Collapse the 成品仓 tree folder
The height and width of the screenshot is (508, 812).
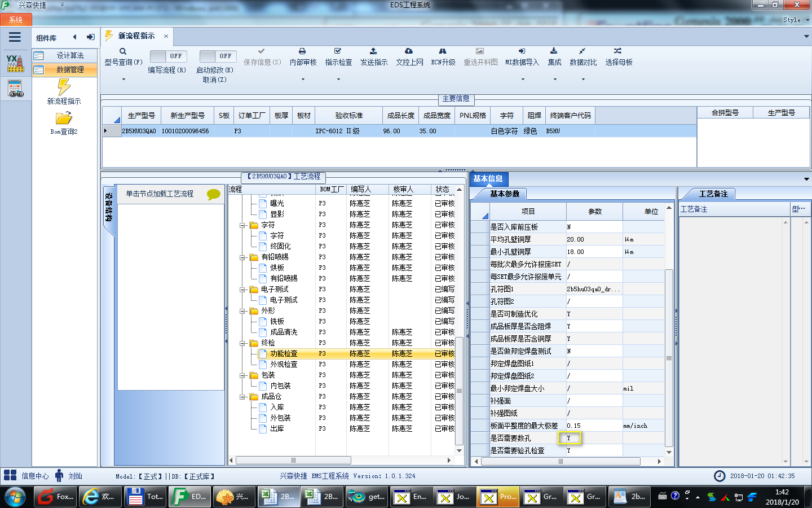pyautogui.click(x=242, y=396)
